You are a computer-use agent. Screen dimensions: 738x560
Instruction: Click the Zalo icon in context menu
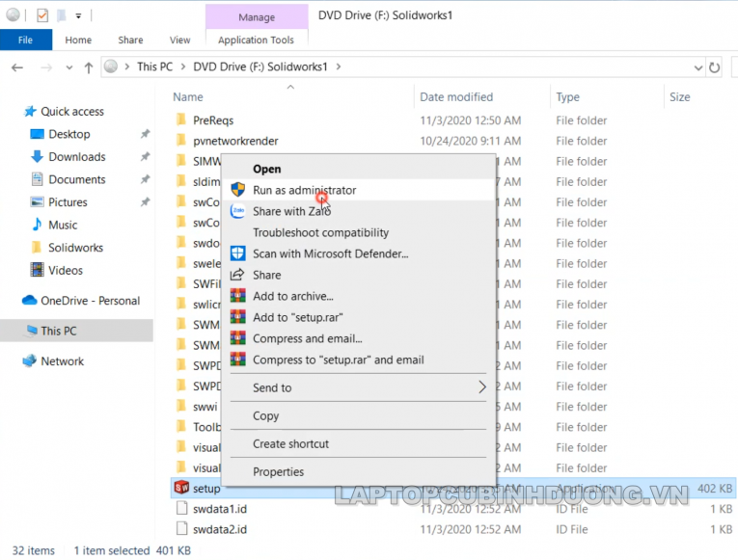(x=237, y=211)
